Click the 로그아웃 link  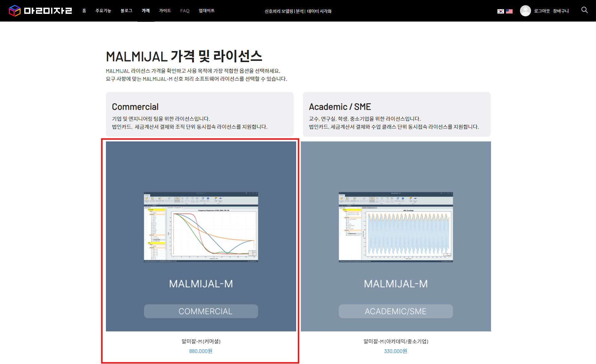(542, 11)
